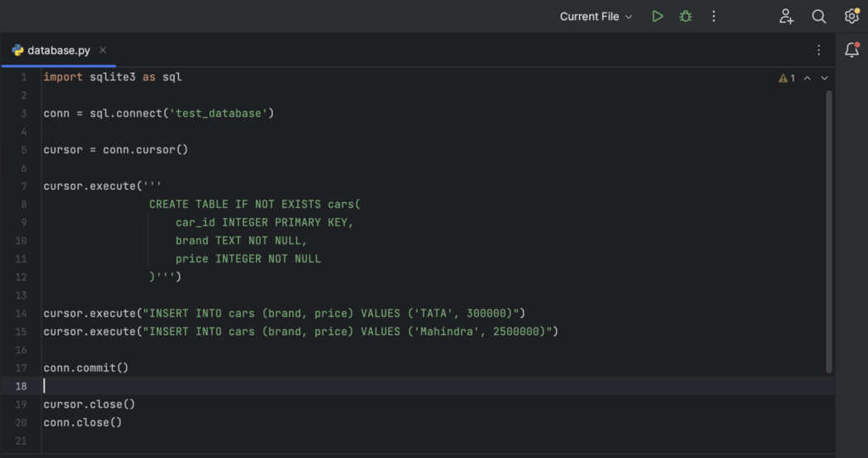Open editor tab options menu
The image size is (868, 458).
tap(819, 50)
